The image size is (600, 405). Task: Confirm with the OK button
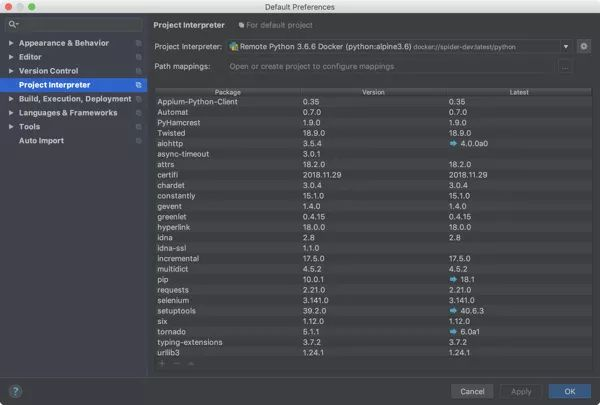tap(570, 391)
